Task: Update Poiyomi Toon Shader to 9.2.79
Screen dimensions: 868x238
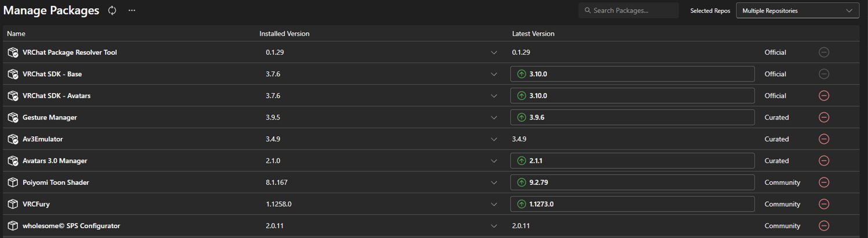Action: pos(632,183)
